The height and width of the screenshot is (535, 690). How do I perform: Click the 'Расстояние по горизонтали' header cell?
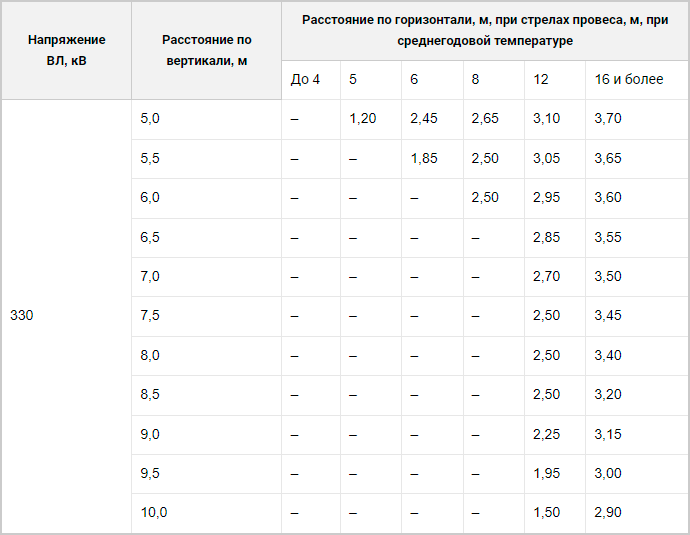(485, 30)
